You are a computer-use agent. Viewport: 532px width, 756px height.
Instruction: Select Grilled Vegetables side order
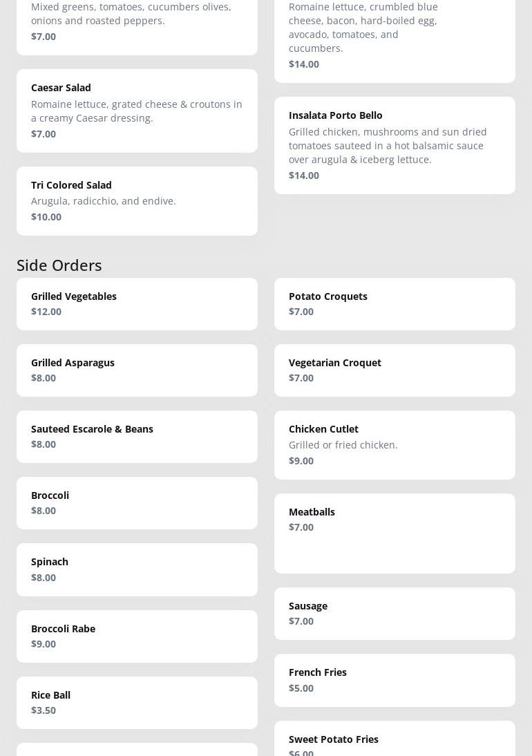pos(137,304)
